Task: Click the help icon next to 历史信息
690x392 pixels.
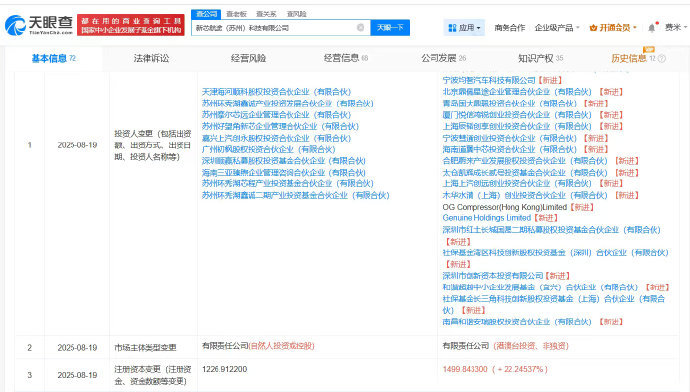Action: [x=661, y=59]
